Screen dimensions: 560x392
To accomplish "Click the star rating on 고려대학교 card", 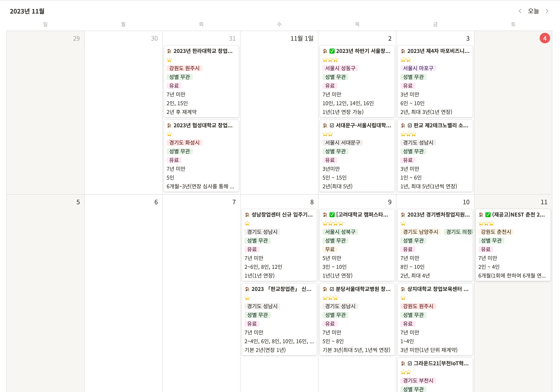I will tap(333, 223).
